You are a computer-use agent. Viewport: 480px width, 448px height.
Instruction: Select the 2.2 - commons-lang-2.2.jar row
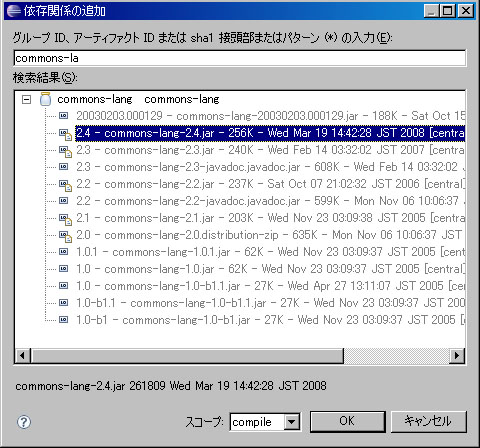point(270,184)
